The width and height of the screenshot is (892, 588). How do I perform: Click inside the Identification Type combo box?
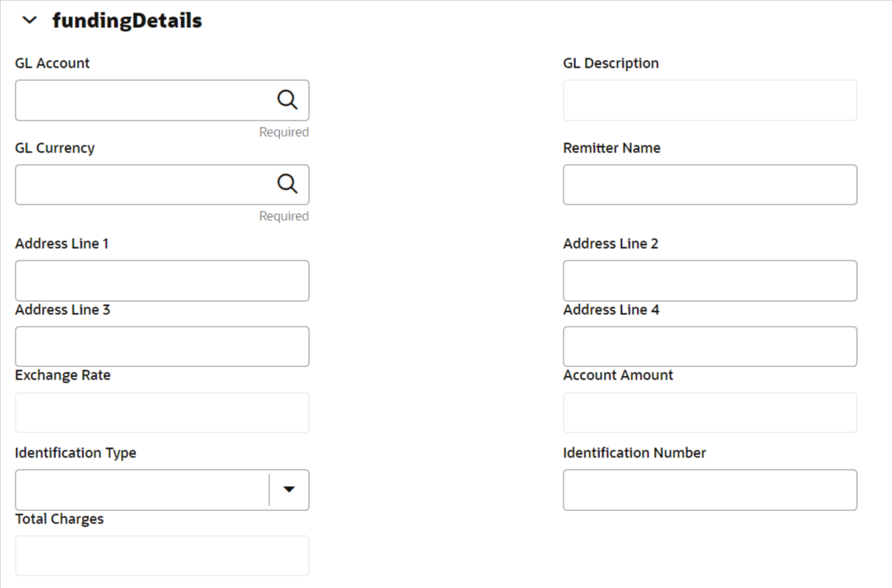pos(142,490)
